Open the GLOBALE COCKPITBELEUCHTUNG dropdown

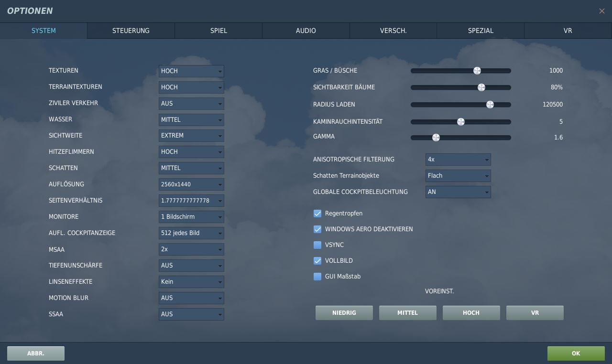(458, 192)
